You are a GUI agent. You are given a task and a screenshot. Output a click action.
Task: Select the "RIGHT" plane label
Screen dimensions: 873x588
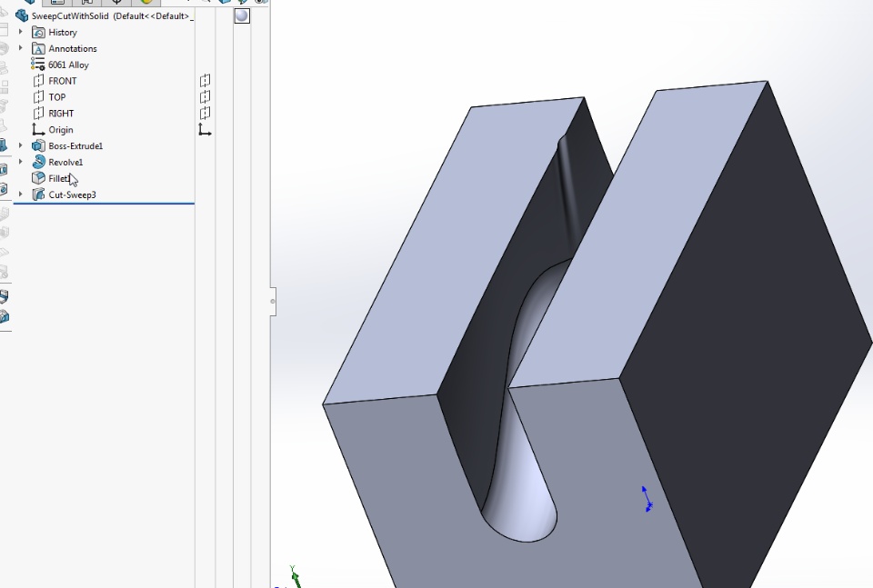(61, 113)
